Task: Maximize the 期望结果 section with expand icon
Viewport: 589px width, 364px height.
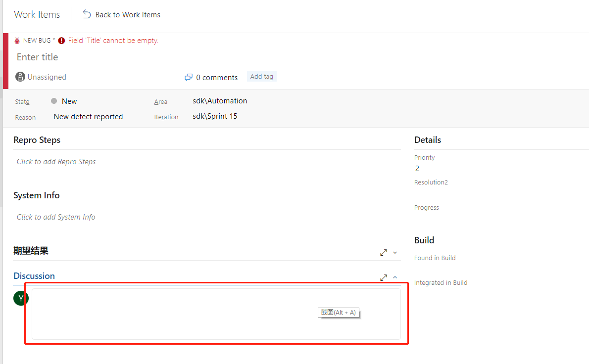Action: click(x=384, y=252)
